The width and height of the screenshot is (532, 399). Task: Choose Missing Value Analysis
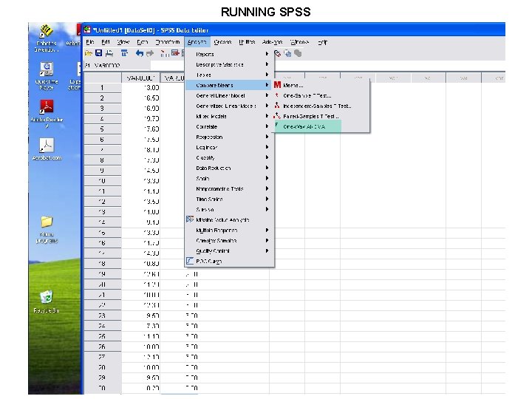click(x=229, y=220)
